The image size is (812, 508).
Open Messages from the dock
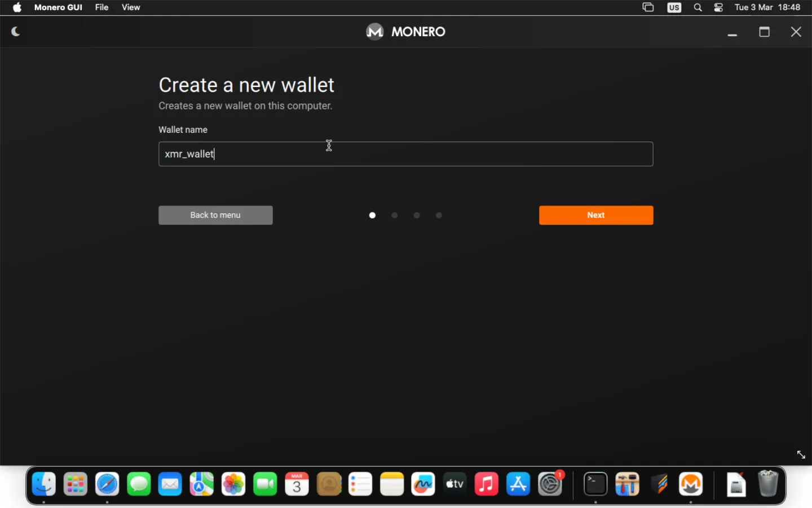tap(139, 484)
